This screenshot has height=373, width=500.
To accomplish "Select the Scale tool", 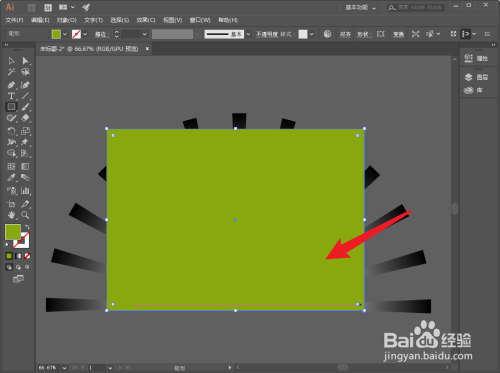I will tap(25, 131).
